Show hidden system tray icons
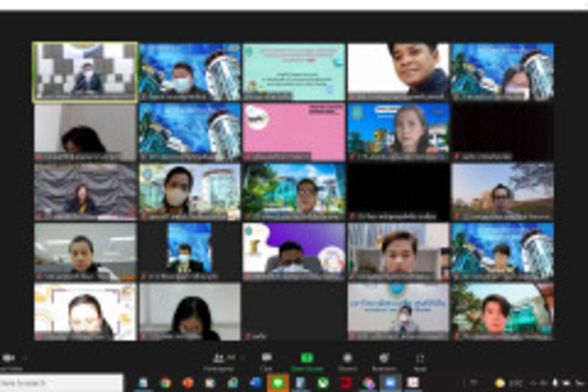The height and width of the screenshot is (392, 588). tap(473, 383)
